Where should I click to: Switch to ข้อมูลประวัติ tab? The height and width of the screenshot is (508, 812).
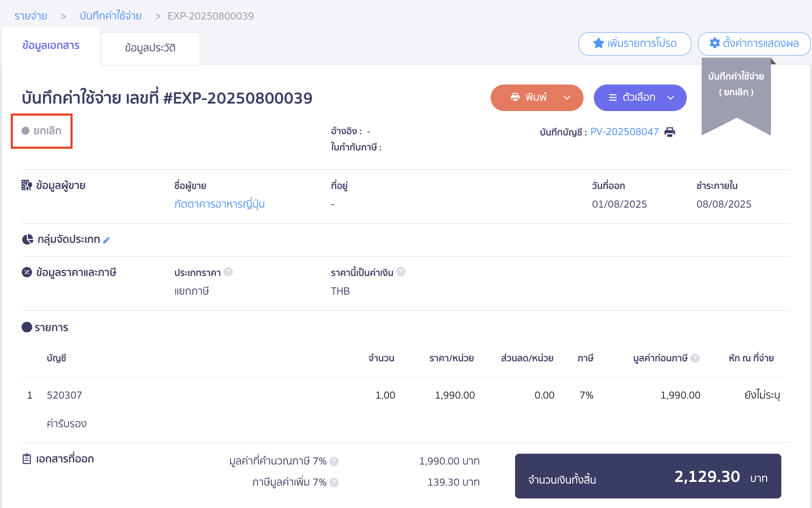[150, 48]
